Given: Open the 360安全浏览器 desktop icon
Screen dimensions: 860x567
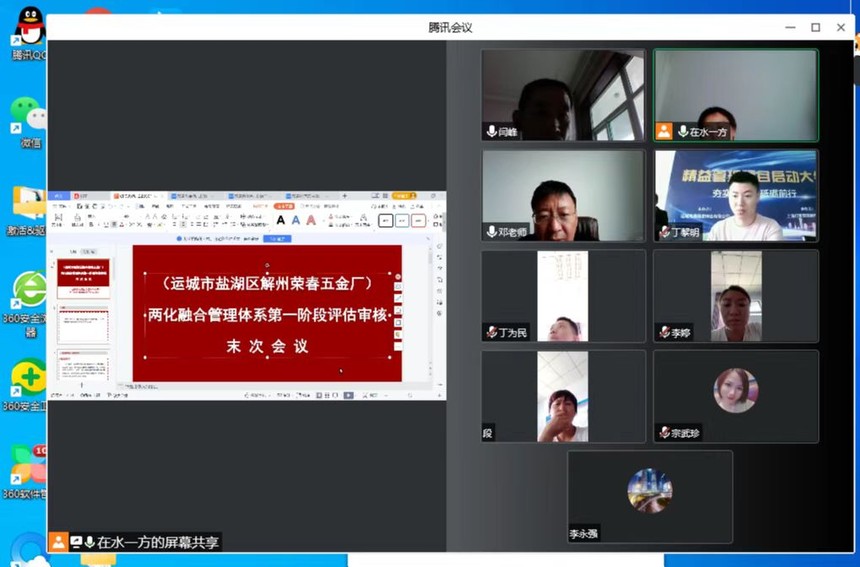Looking at the screenshot, I should coord(31,290).
